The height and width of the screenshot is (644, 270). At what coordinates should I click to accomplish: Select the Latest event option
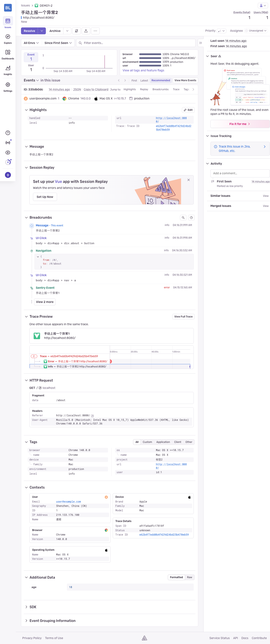point(144,81)
